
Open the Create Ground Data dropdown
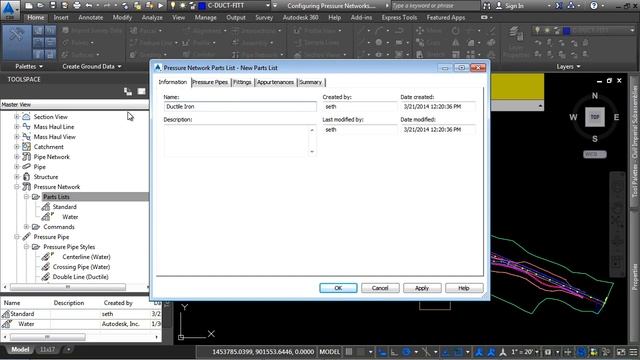pos(92,66)
